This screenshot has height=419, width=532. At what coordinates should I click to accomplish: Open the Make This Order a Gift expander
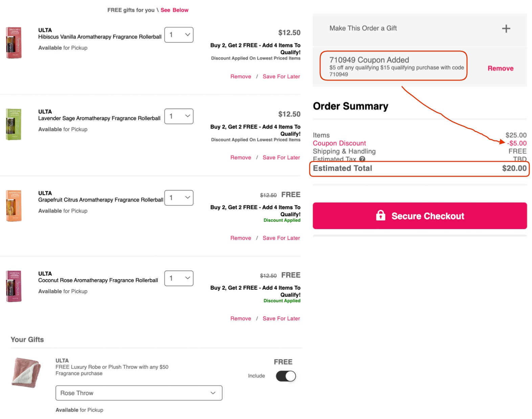pos(506,28)
